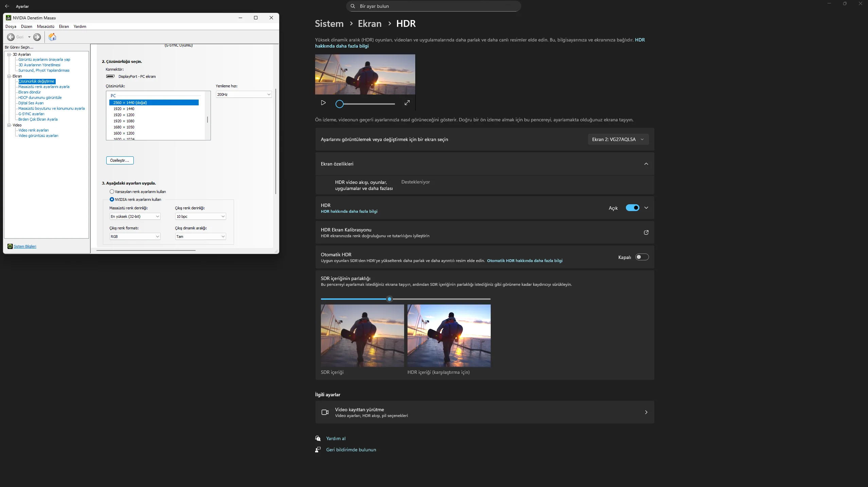Click the Özelleştir button
The width and height of the screenshot is (868, 487).
pos(120,160)
